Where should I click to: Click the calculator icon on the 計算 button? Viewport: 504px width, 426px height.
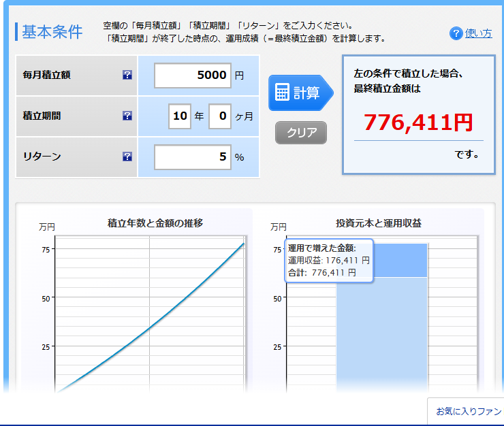coord(281,93)
